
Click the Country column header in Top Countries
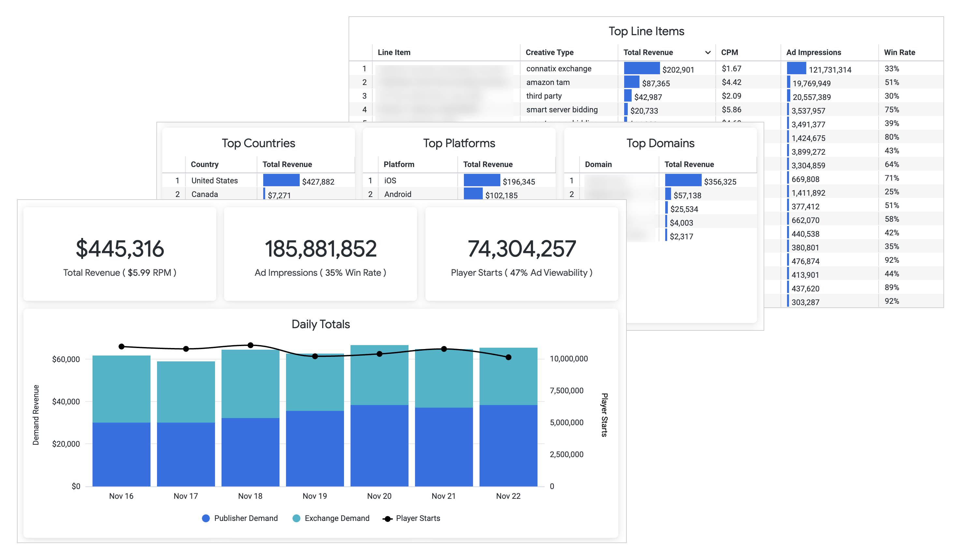coord(204,164)
